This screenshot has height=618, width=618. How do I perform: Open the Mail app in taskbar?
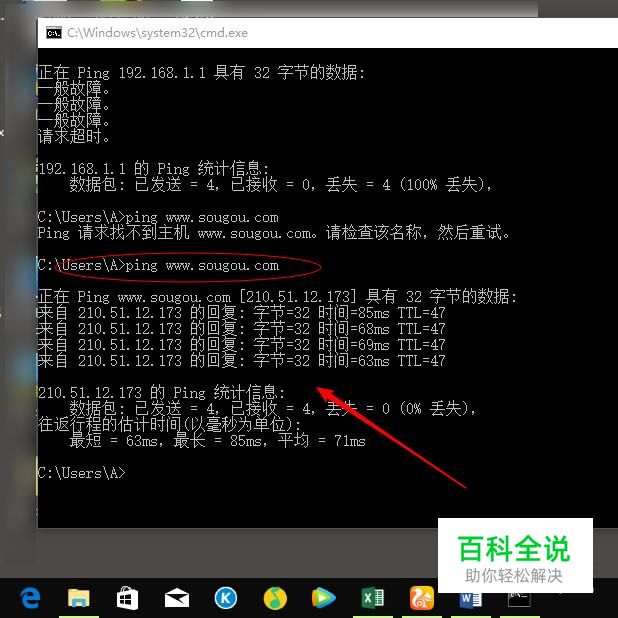click(x=177, y=598)
